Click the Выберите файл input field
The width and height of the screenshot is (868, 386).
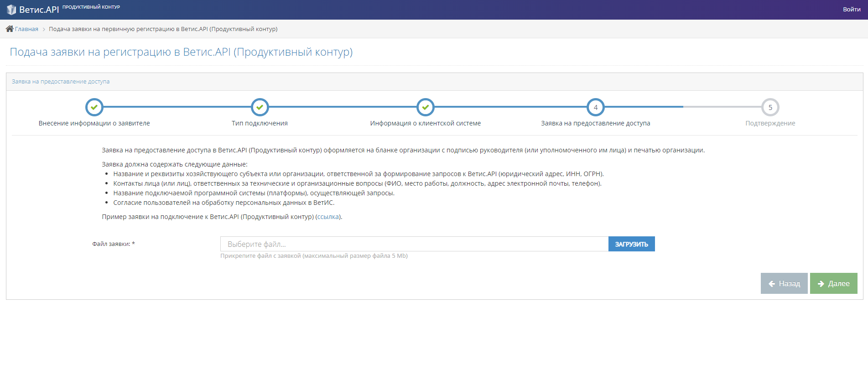point(414,244)
